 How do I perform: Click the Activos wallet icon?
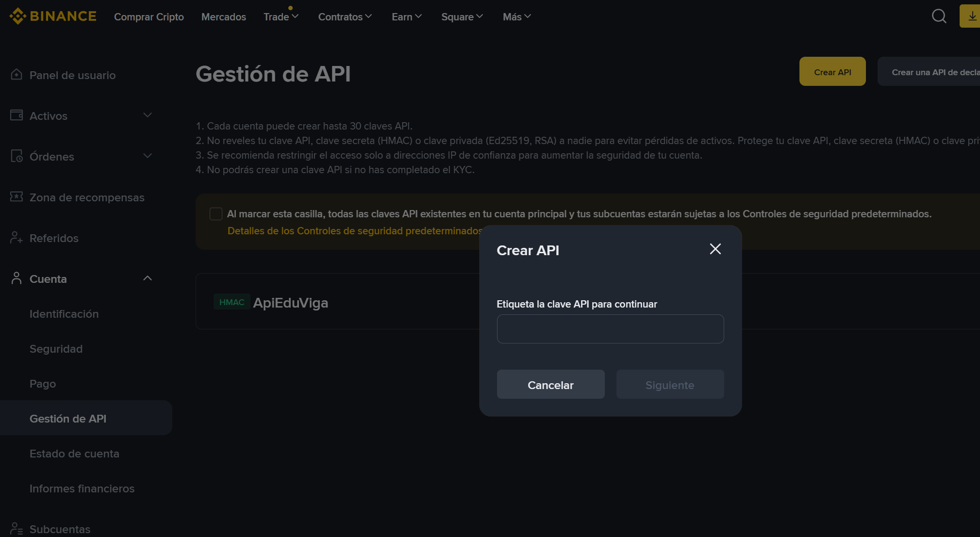[17, 115]
